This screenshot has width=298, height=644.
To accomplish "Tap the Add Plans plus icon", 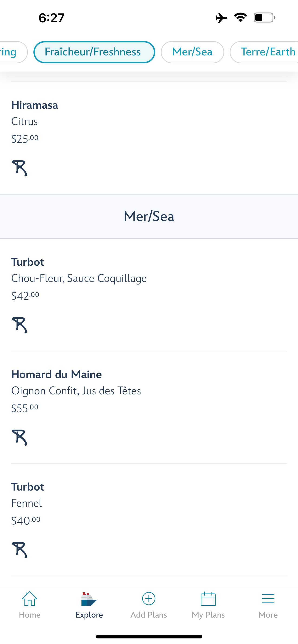I will 149,599.
